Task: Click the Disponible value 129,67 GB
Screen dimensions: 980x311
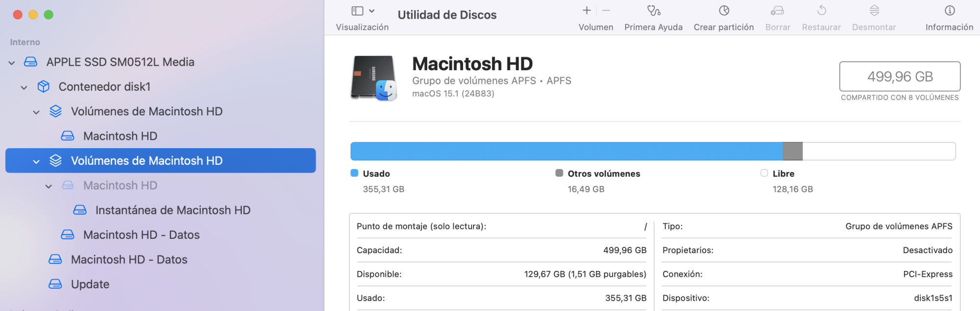Action: 585,274
